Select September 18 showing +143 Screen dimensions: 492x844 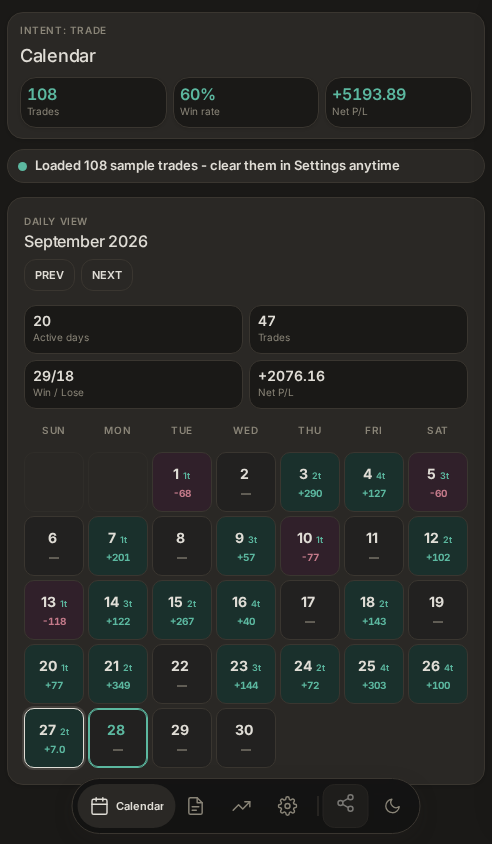(x=374, y=610)
